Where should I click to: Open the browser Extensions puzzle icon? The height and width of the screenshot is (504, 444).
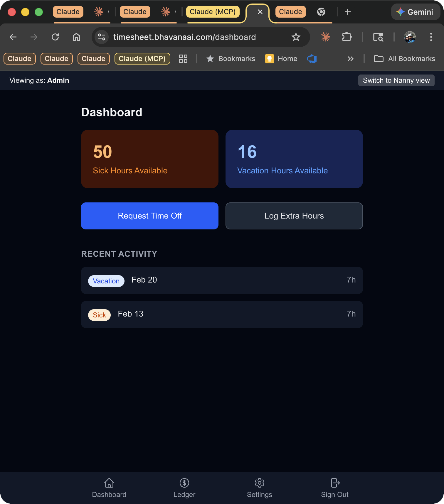[347, 37]
